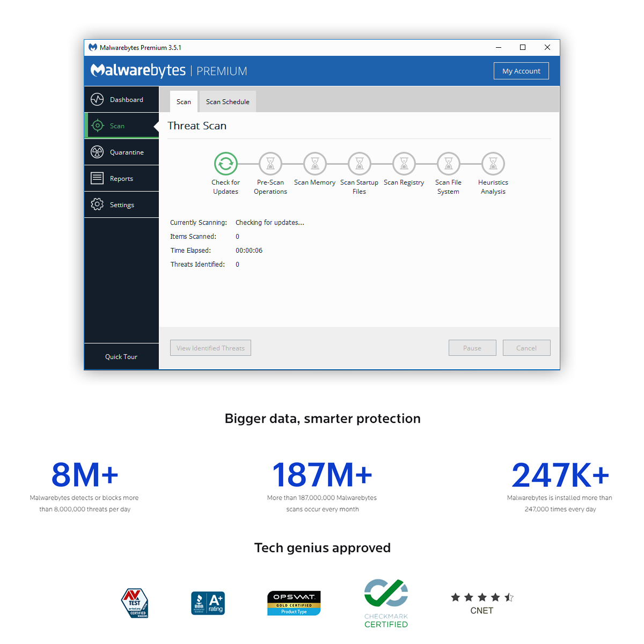The image size is (644, 644).
Task: Switch to the Scan Schedule tab
Action: 228,102
